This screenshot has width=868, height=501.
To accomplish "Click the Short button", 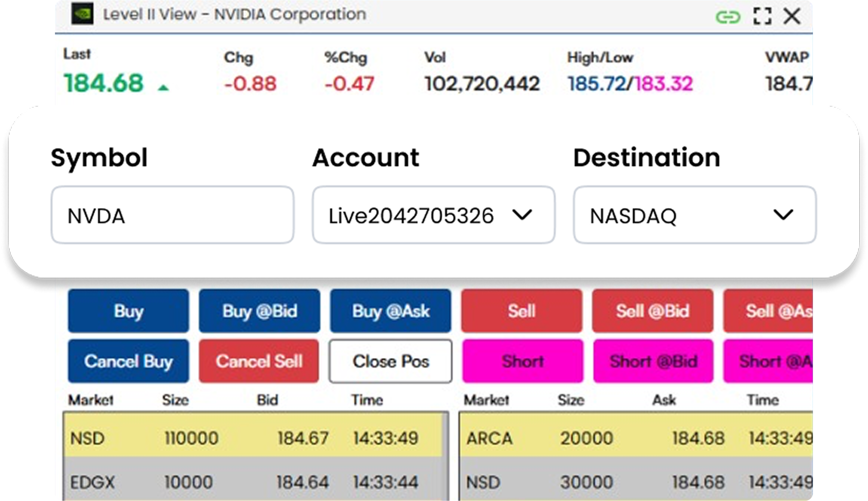I will pos(521,361).
